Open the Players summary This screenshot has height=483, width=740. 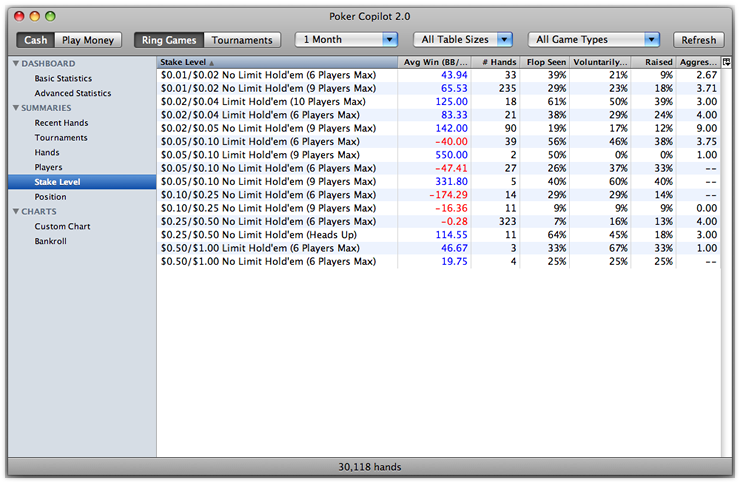coord(48,167)
